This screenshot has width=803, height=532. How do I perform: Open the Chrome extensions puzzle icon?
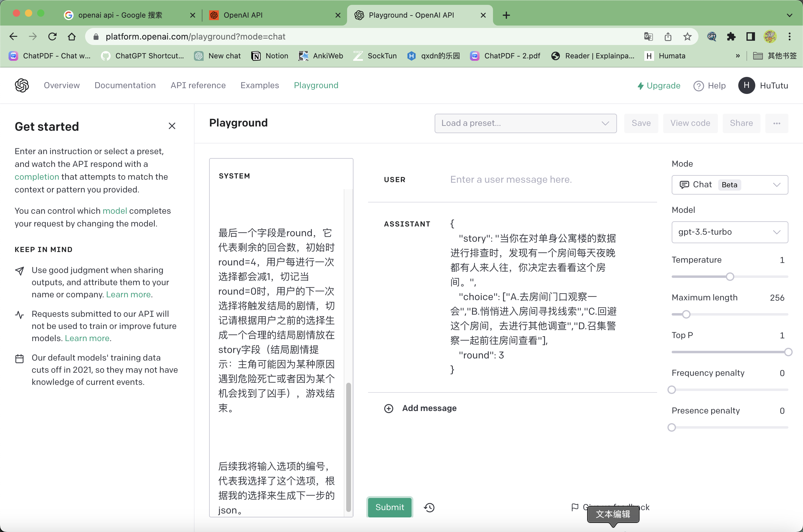tap(731, 37)
